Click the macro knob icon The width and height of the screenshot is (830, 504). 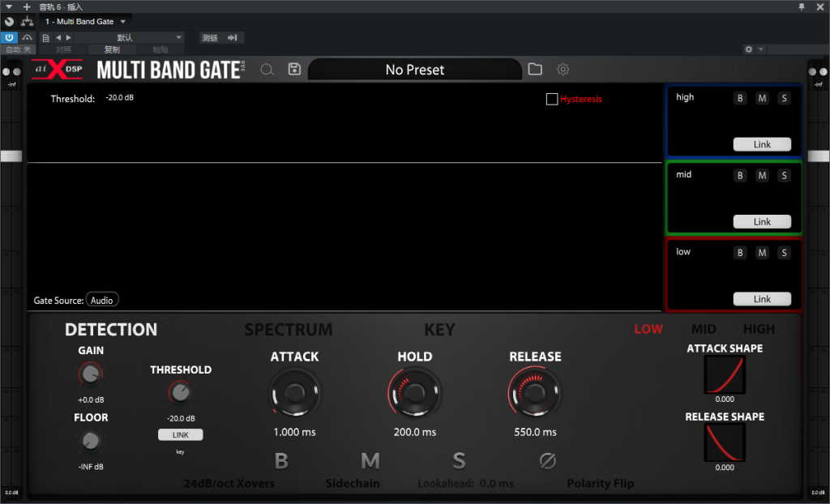(x=9, y=22)
